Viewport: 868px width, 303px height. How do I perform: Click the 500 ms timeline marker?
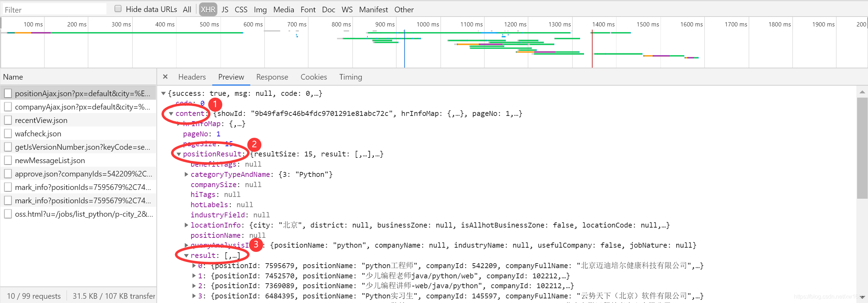pos(209,24)
